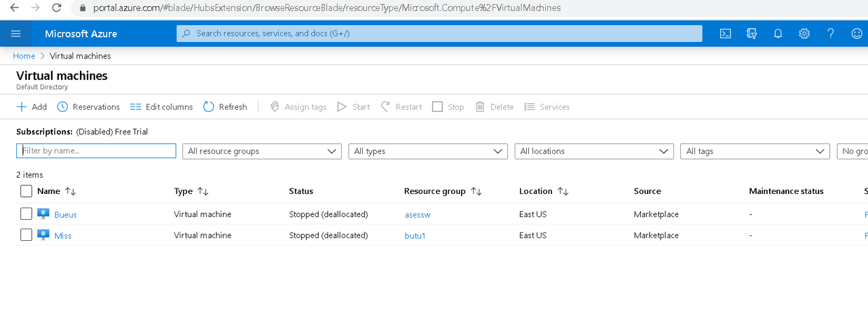Viewport: 868px width, 329px height.
Task: Click Edit columns in the toolbar
Action: tap(161, 107)
